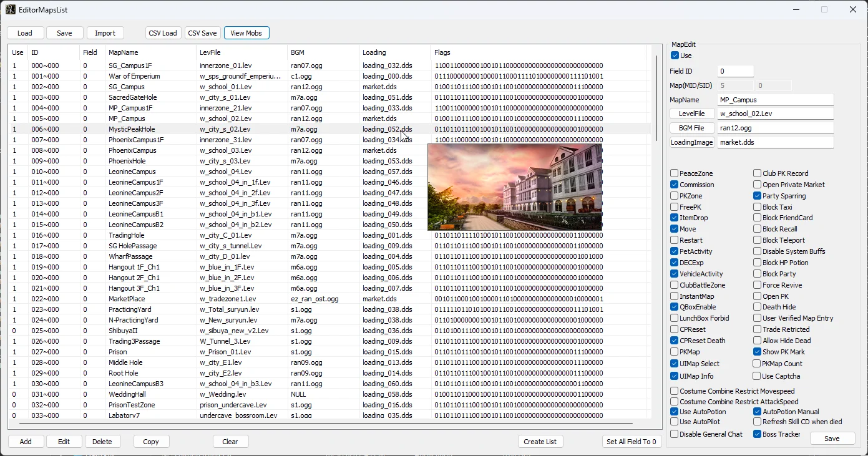Click the CSV Save button

[203, 33]
